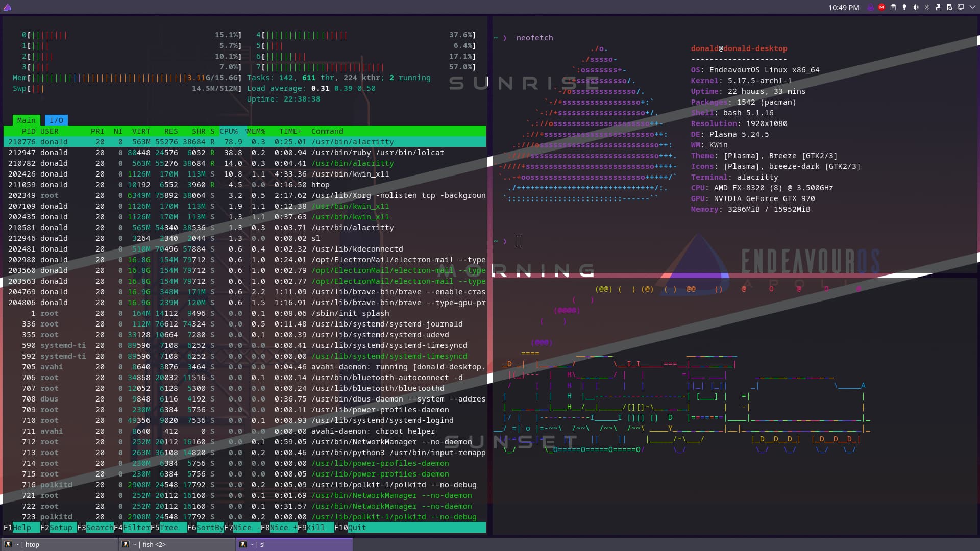Select the systemd-logind process row
Image resolution: width=980 pixels, height=551 pixels.
pyautogui.click(x=244, y=420)
